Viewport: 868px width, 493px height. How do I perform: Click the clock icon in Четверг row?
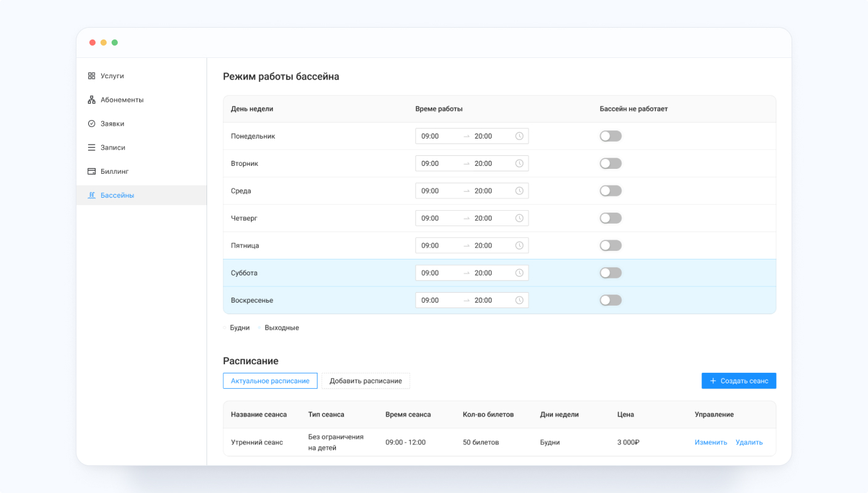[x=519, y=218]
